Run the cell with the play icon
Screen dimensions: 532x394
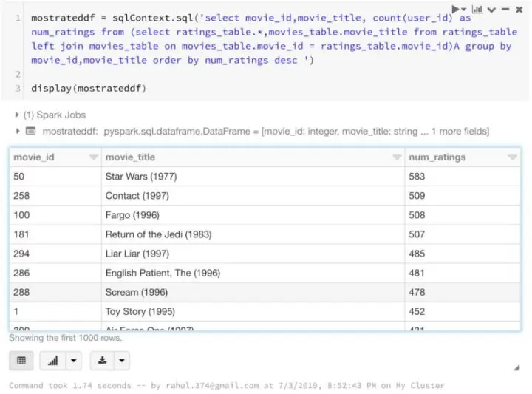[455, 10]
